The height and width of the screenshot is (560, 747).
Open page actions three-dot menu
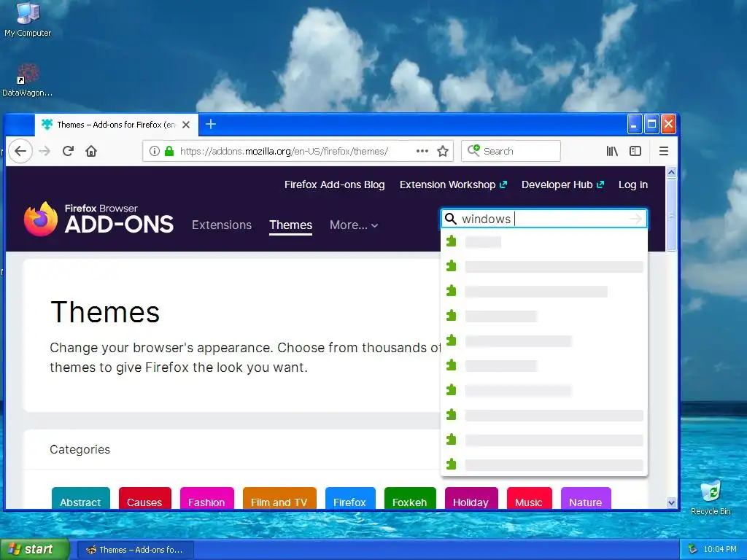(x=422, y=151)
